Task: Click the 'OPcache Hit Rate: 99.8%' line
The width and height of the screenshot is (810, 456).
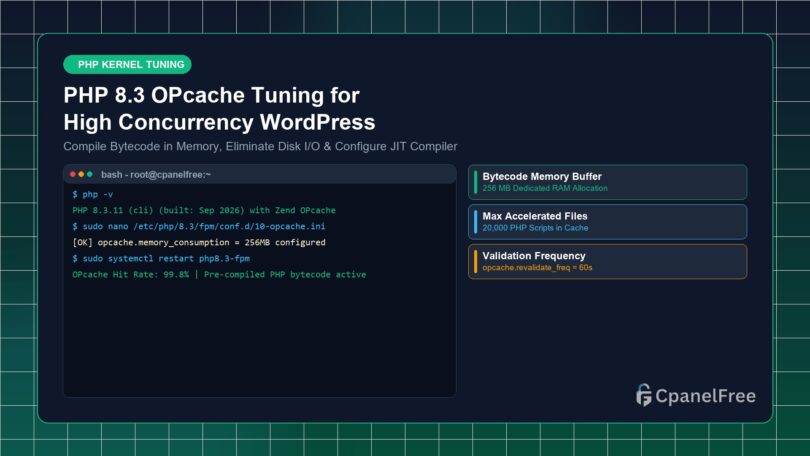Action: tap(219, 274)
